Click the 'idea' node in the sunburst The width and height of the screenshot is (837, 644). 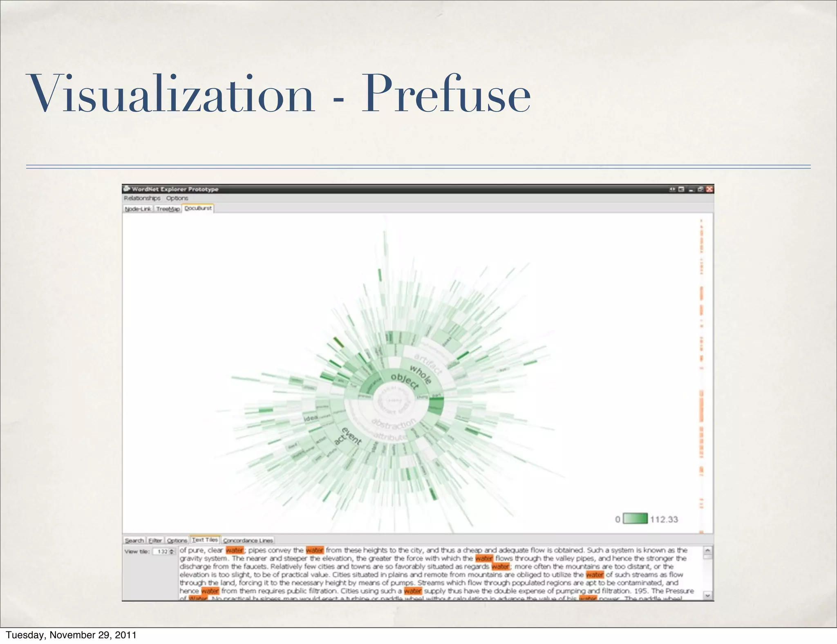pyautogui.click(x=311, y=418)
